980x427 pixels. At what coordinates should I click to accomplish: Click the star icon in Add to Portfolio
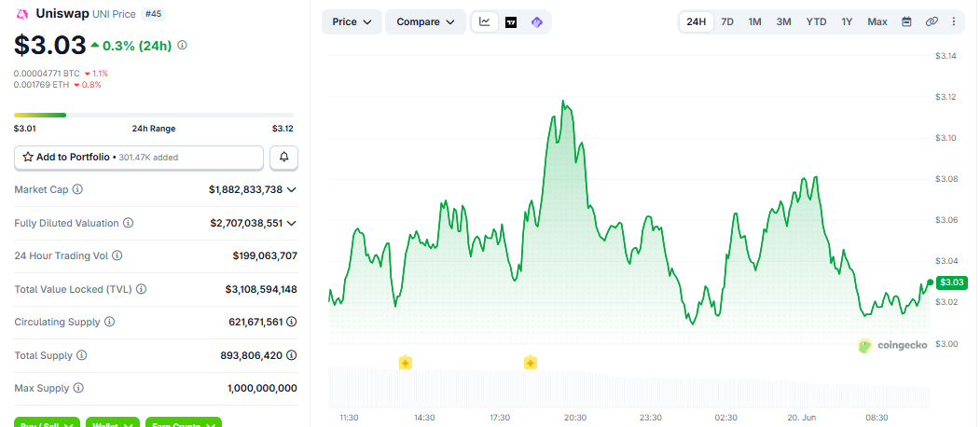coord(28,158)
